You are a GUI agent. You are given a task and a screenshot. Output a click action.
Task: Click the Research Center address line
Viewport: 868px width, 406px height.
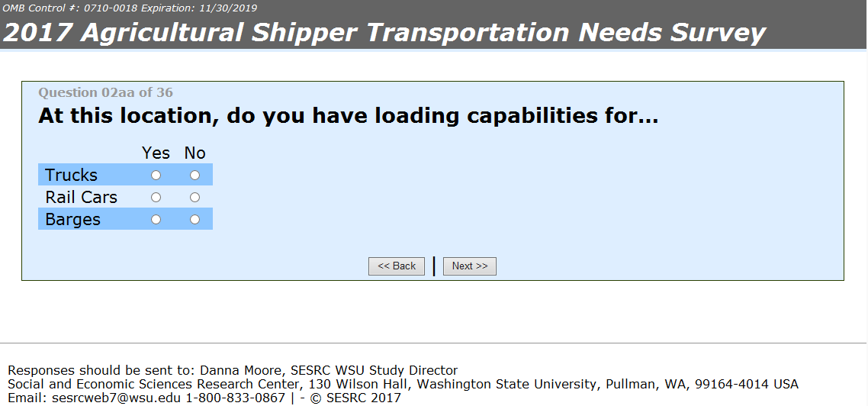click(403, 384)
